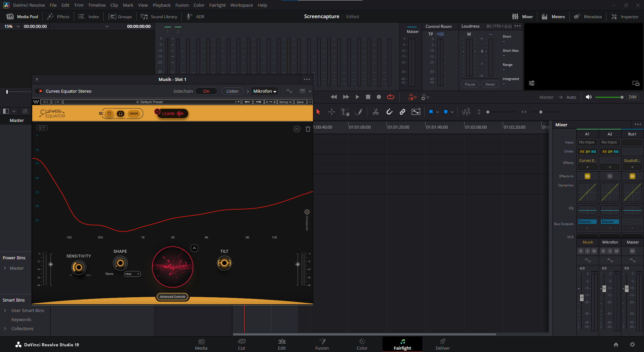The height and width of the screenshot is (352, 644).
Task: Expand User Smart Bins
Action: 5,310
